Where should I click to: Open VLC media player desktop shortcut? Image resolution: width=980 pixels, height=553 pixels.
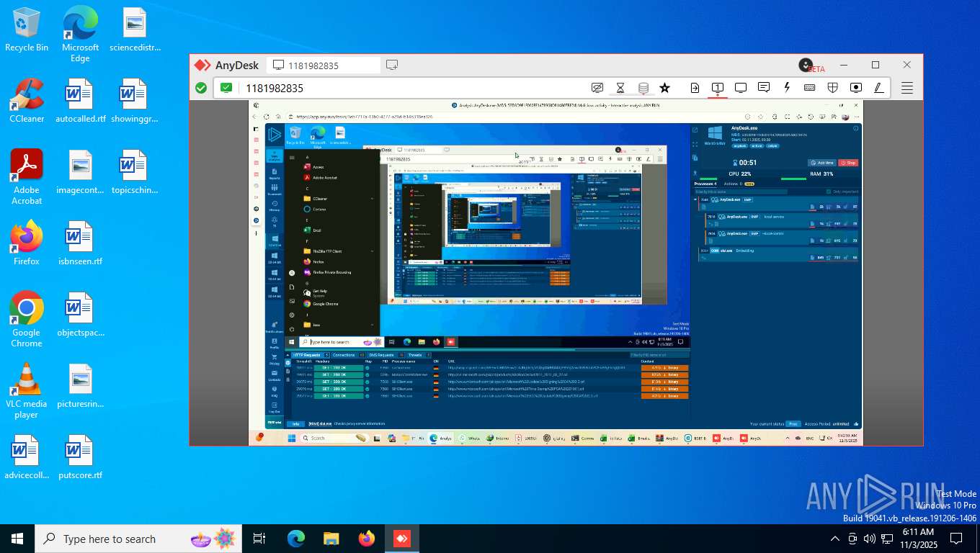click(27, 391)
